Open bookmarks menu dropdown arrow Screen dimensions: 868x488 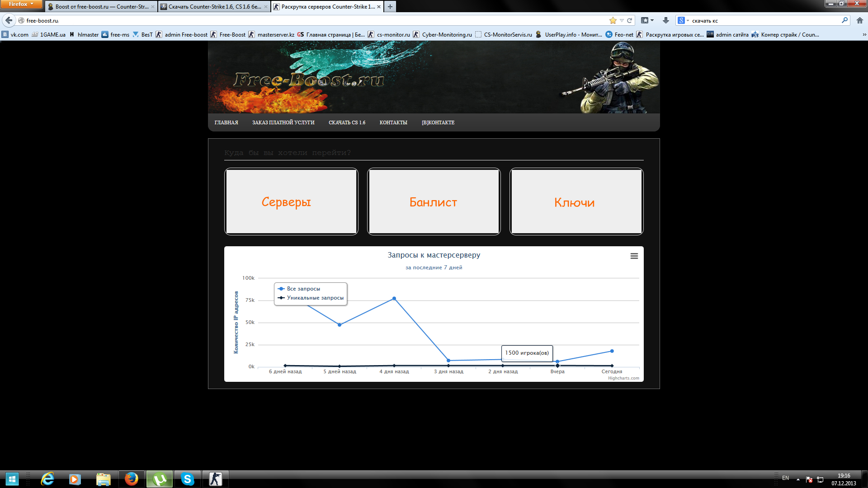(x=652, y=20)
